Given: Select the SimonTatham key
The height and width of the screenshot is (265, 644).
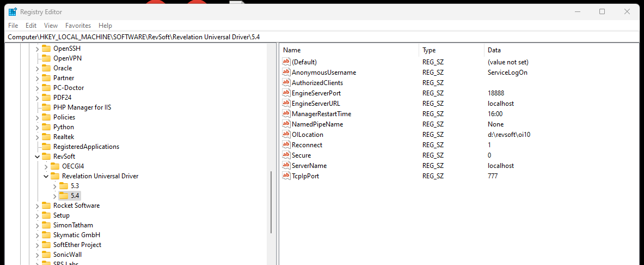Looking at the screenshot, I should (x=73, y=225).
